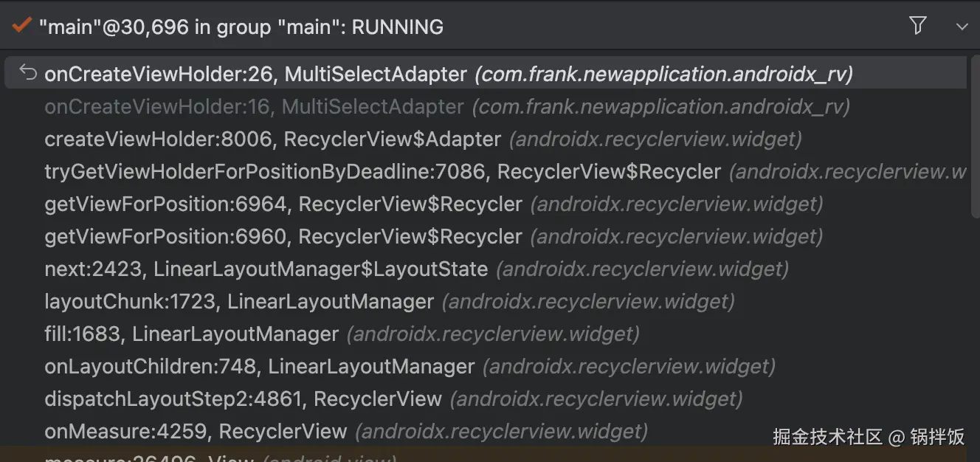Click the stack frames filter funnel icon
This screenshot has height=462, width=980.
pyautogui.click(x=917, y=27)
